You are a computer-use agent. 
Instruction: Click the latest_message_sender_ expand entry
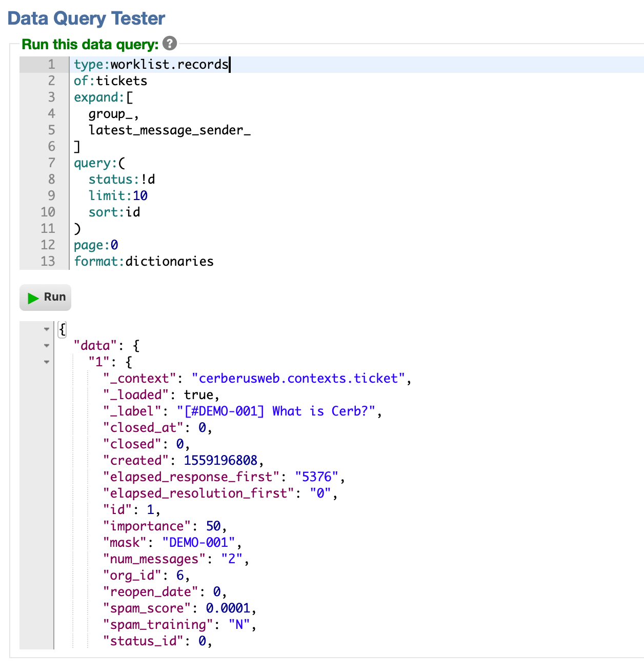(170, 130)
